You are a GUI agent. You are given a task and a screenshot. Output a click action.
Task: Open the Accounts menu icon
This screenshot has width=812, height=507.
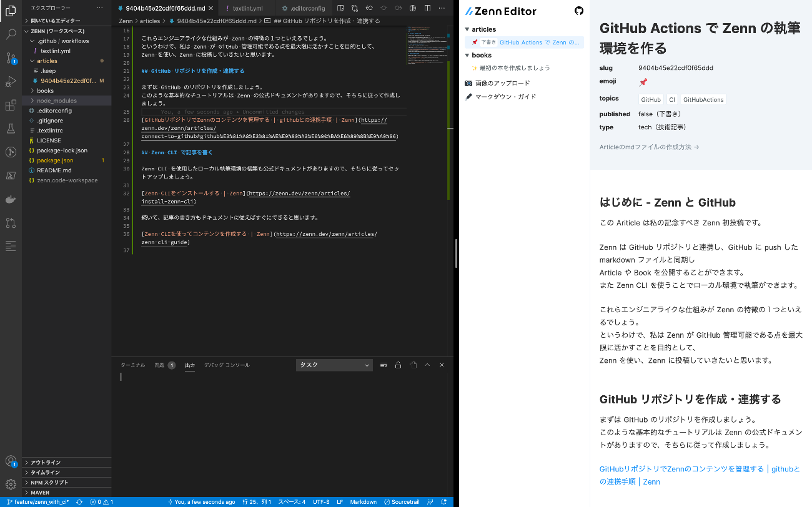11,461
